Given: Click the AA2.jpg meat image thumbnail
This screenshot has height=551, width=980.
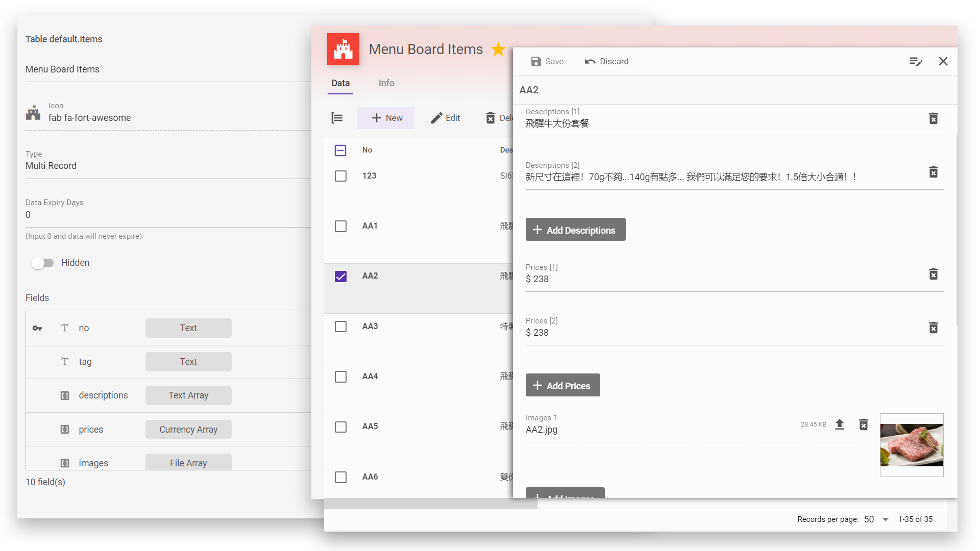Looking at the screenshot, I should (912, 445).
